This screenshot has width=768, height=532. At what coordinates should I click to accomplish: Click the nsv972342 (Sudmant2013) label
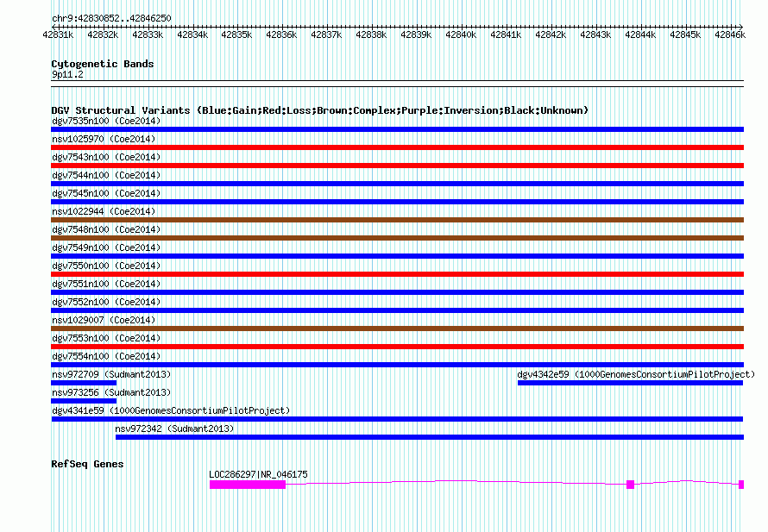pyautogui.click(x=174, y=429)
